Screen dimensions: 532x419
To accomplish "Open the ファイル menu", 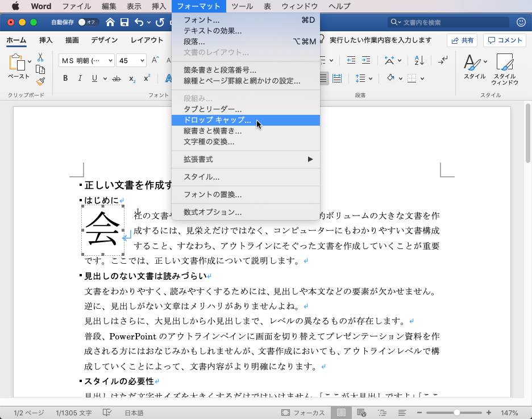I will pyautogui.click(x=77, y=6).
